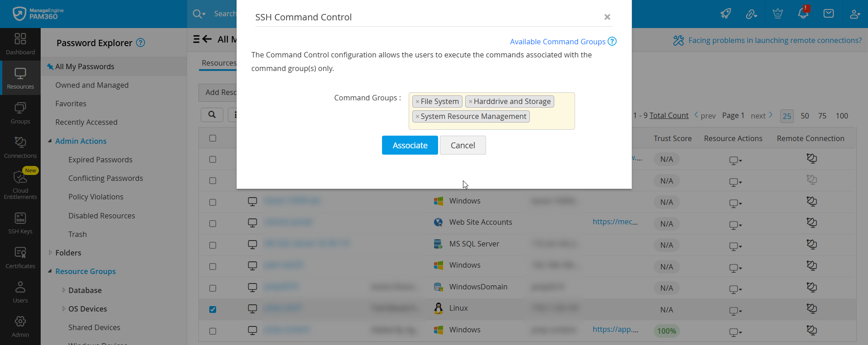Click help icon next to Available Command Groups

(612, 41)
